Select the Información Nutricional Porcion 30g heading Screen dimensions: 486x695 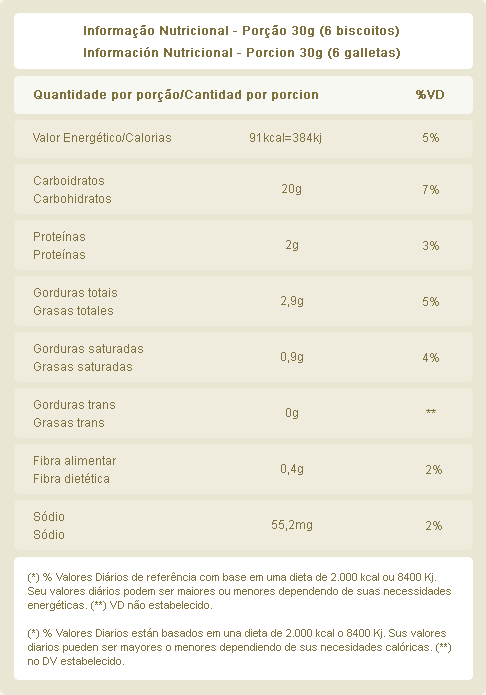pos(242,53)
